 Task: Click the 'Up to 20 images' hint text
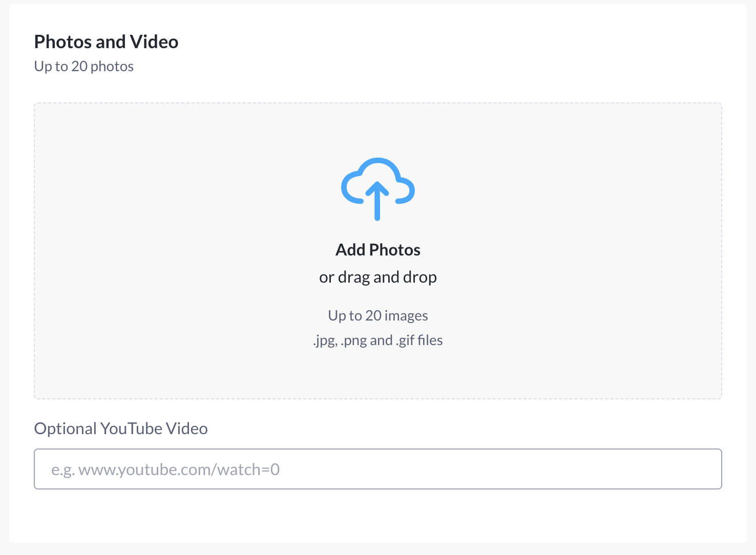(x=377, y=315)
